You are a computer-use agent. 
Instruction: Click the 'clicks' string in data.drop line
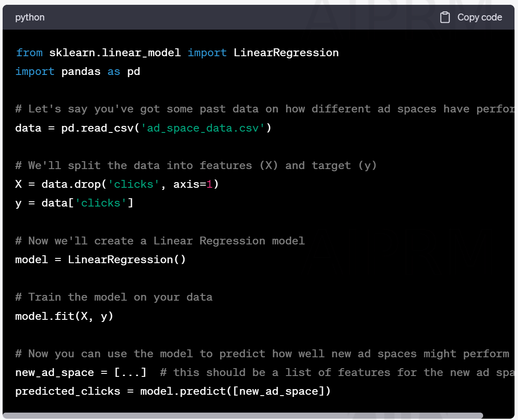point(134,184)
